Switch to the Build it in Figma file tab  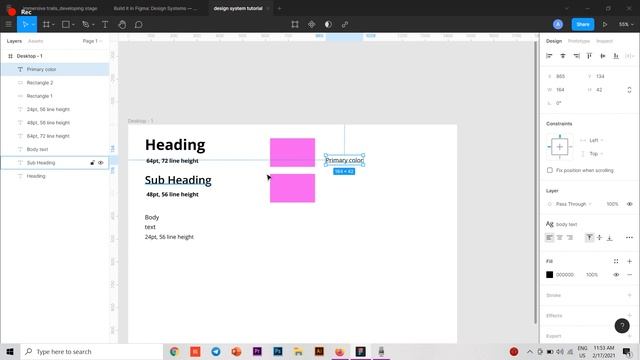[x=155, y=8]
